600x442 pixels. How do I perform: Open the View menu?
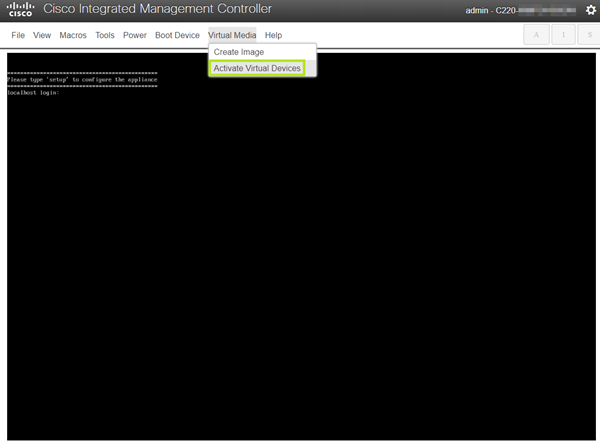(42, 35)
